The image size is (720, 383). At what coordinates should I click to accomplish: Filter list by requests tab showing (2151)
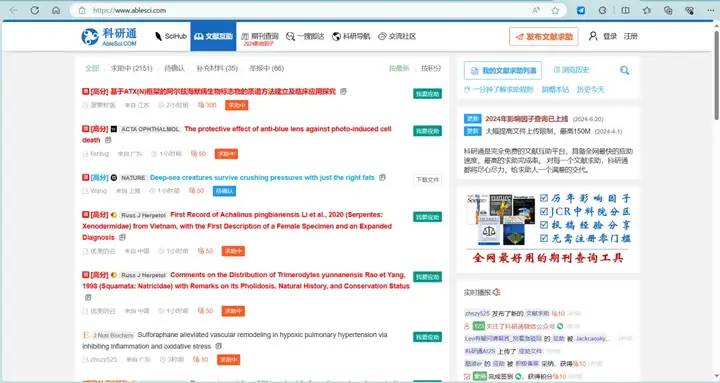(131, 68)
